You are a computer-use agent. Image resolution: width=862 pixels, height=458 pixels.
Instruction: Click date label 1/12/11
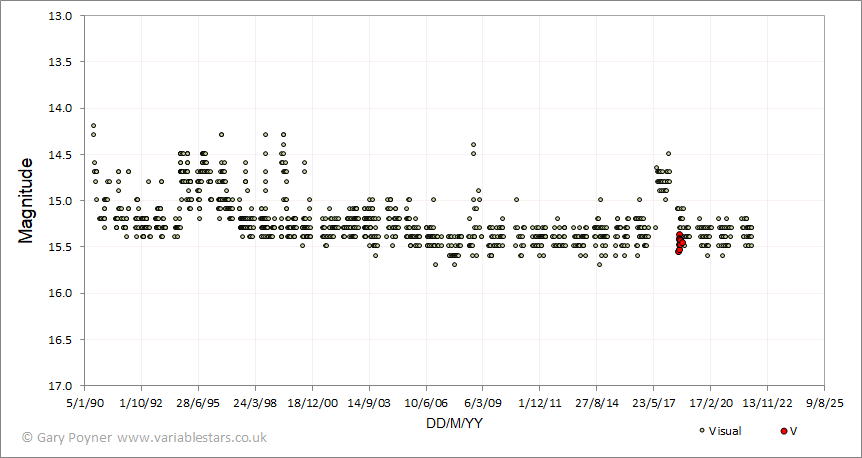540,403
